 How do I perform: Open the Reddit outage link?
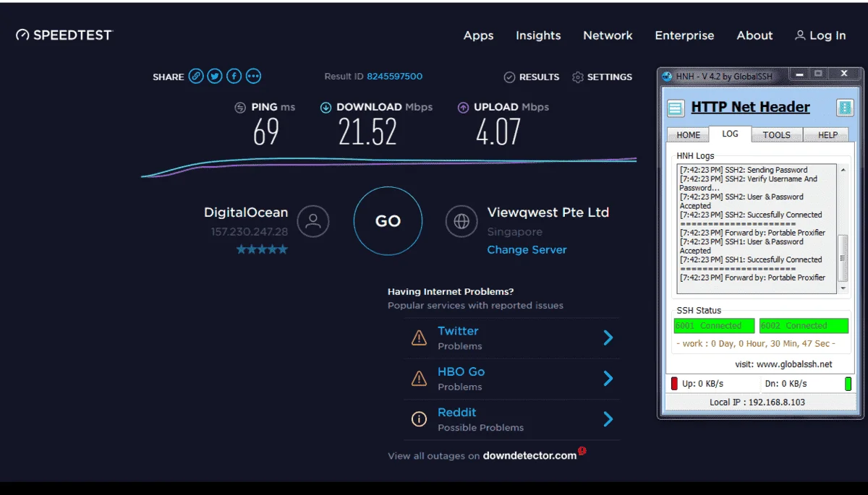click(x=456, y=413)
